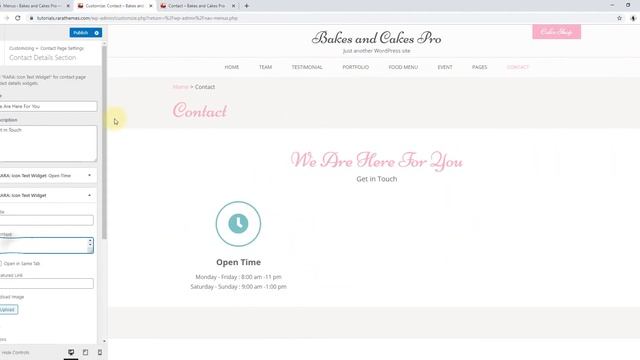640x360 pixels.
Task: Switch to tablet preview icon
Action: pyautogui.click(x=85, y=352)
